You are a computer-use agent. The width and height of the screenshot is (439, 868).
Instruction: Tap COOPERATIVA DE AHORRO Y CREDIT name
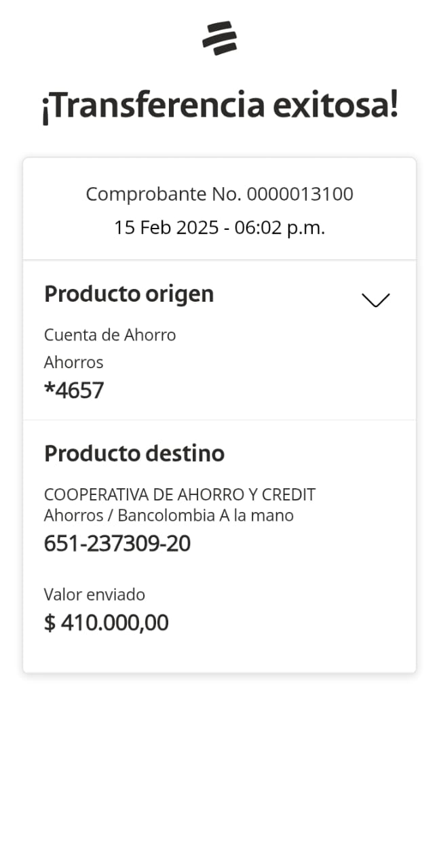[x=180, y=494]
